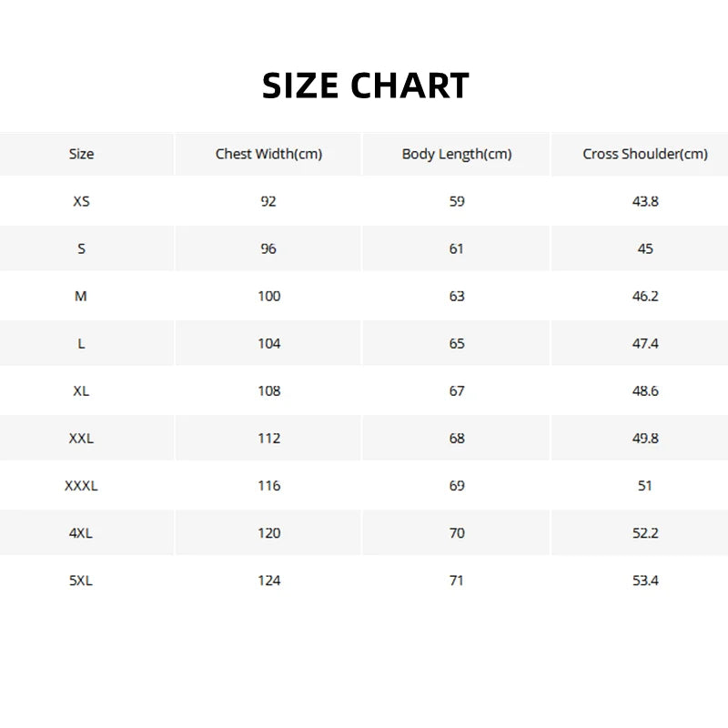Click chest width value 100
Screen dimensions: 728x728
click(x=269, y=297)
